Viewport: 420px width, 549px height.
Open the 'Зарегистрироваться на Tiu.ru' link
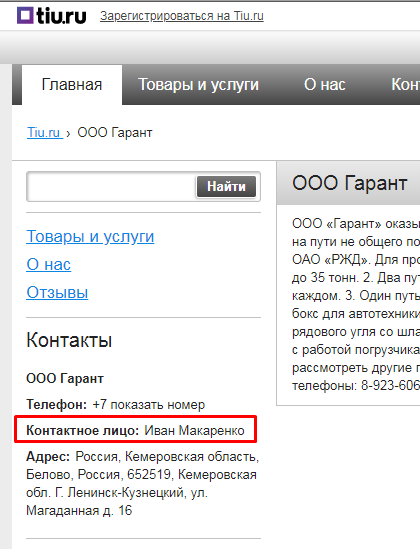point(182,16)
